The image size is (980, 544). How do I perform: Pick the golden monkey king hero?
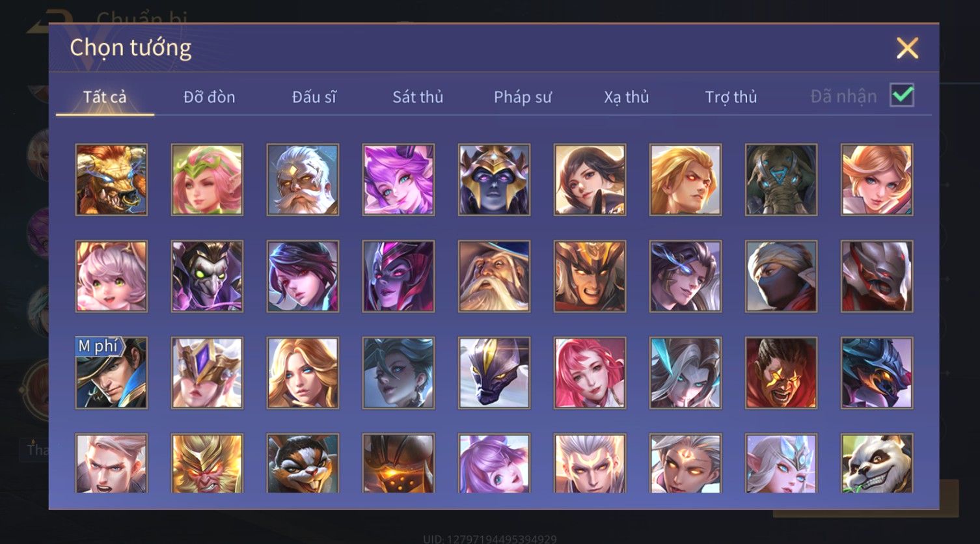pos(207,463)
